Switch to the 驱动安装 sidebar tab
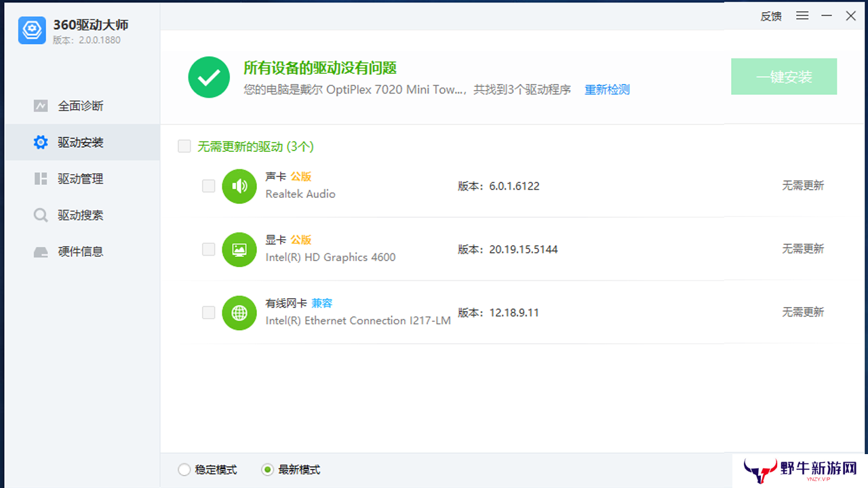The height and width of the screenshot is (488, 868). [82, 142]
